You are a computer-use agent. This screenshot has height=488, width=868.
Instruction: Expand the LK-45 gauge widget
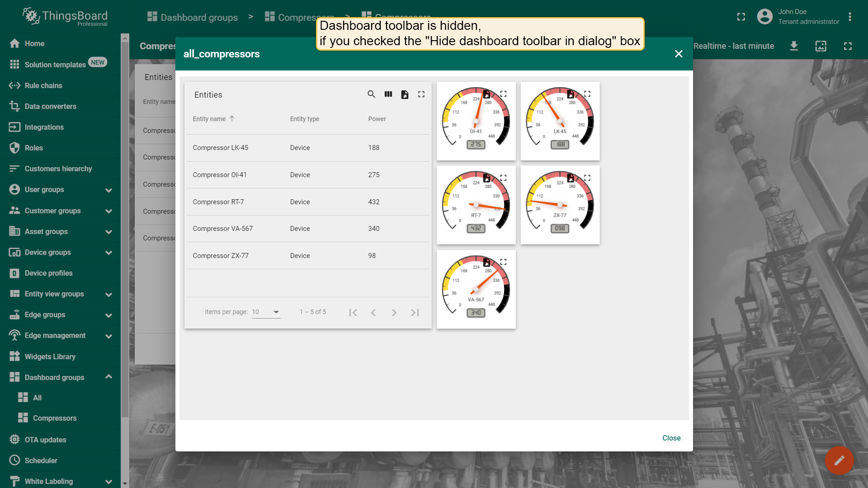pyautogui.click(x=588, y=94)
